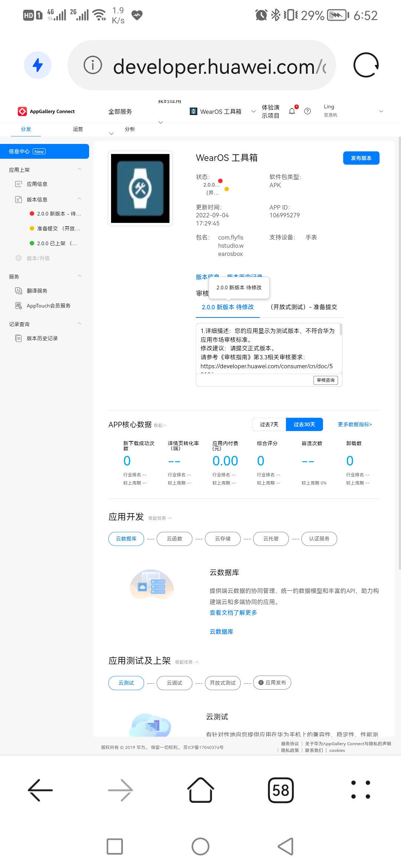Open 查看文档了解更多 link
The height and width of the screenshot is (868, 401).
pos(234,613)
